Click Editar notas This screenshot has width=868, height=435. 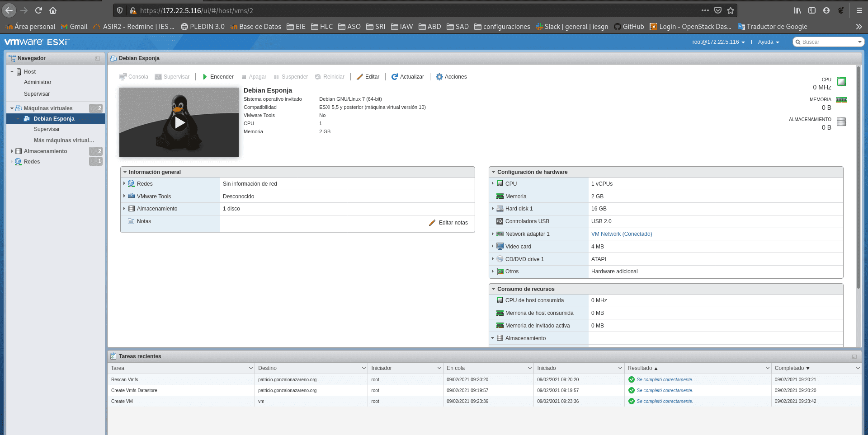pyautogui.click(x=448, y=223)
